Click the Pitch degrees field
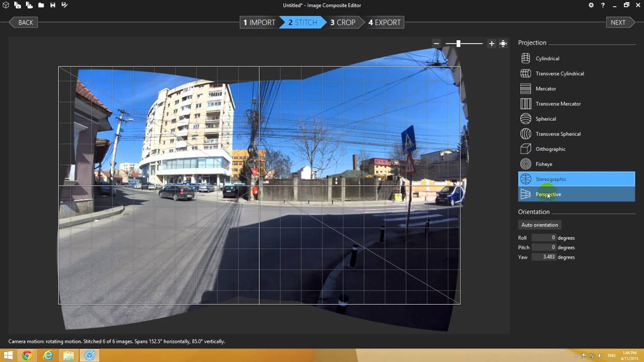This screenshot has width=644, height=362. (x=544, y=247)
